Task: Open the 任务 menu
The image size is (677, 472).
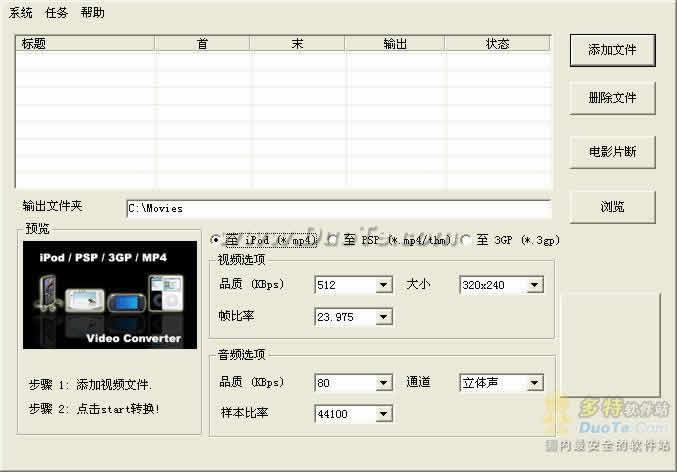Action: (57, 13)
